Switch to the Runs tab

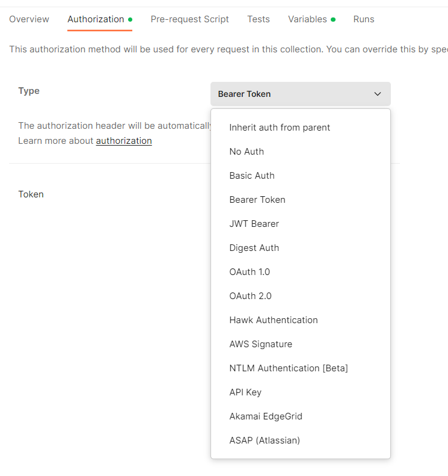pos(364,19)
